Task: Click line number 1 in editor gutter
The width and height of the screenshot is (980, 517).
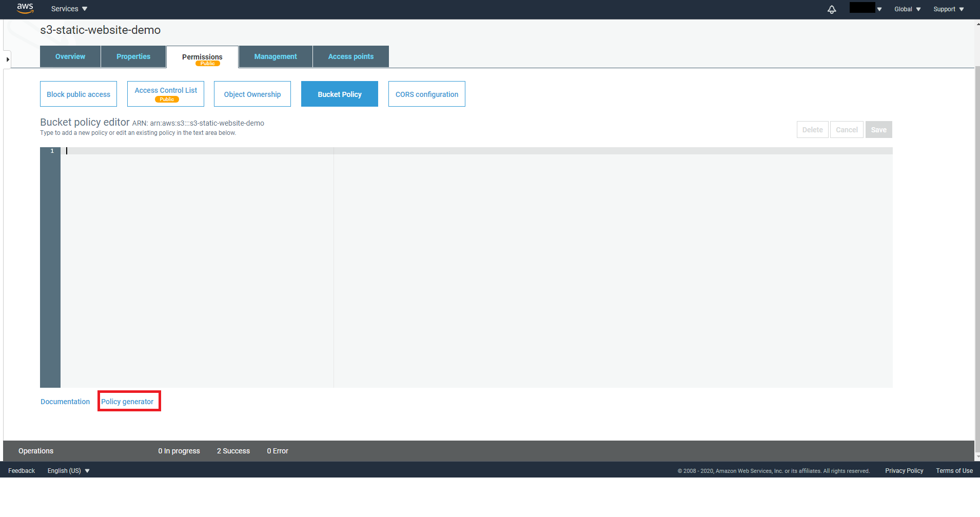Action: point(52,151)
